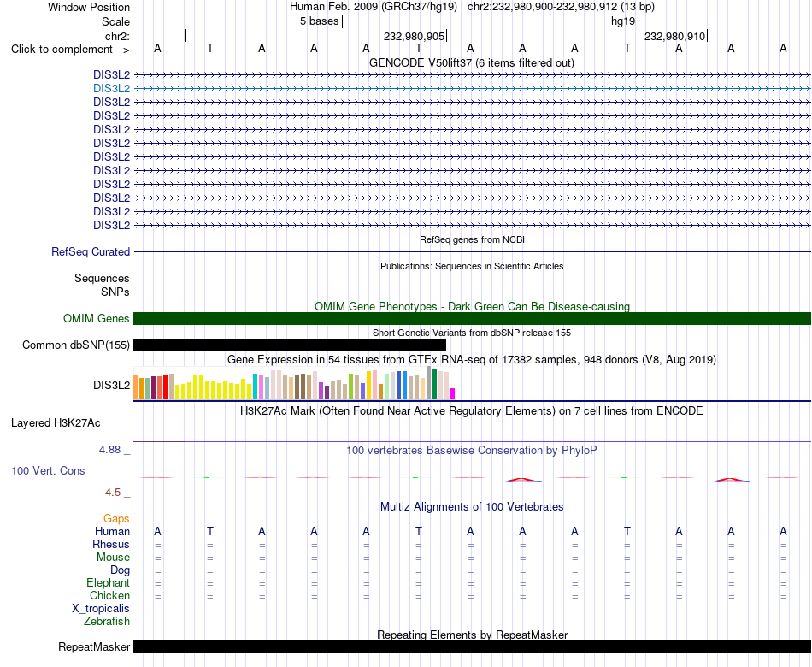Click the Rhesus alignment row label
The image size is (812, 667).
(x=111, y=544)
